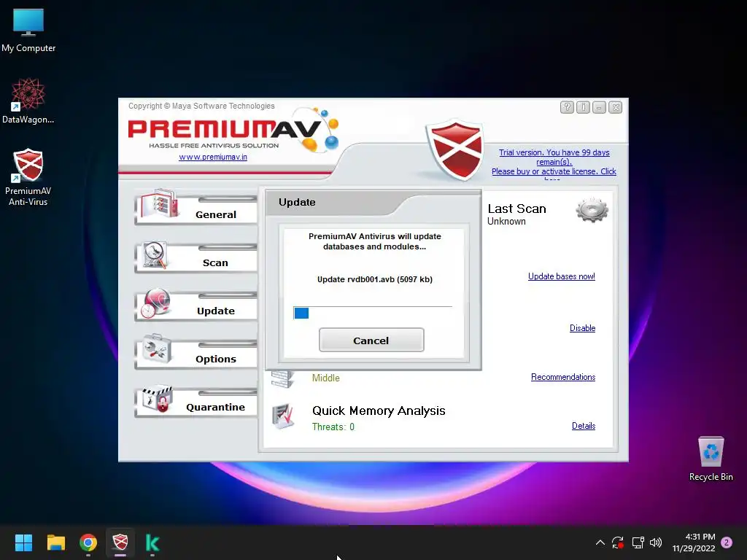Click the Quick Memory Analysis icon
747x560 pixels.
[284, 416]
